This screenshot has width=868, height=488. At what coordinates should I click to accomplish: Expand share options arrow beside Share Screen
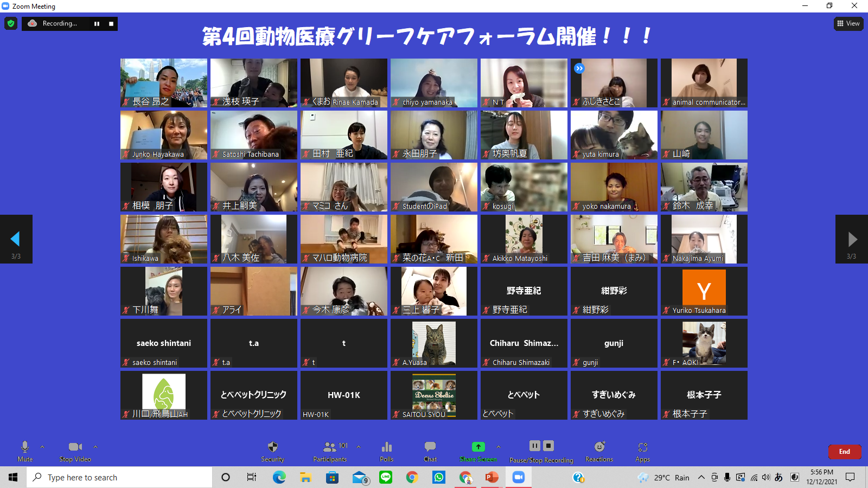[499, 447]
